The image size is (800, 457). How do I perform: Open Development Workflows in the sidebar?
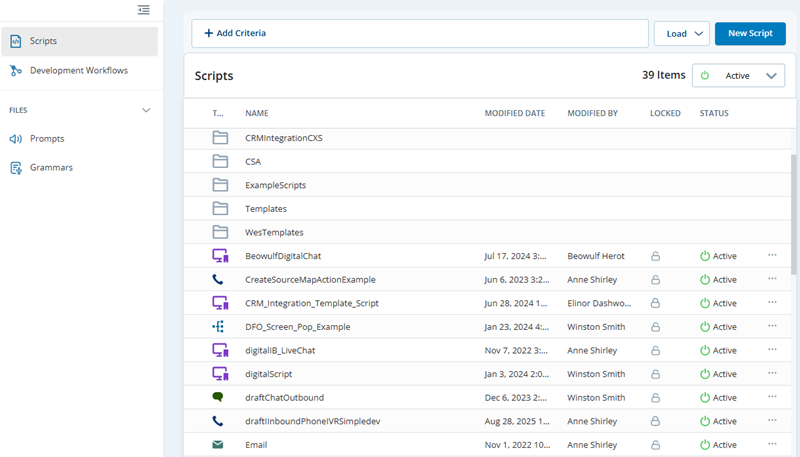tap(78, 71)
